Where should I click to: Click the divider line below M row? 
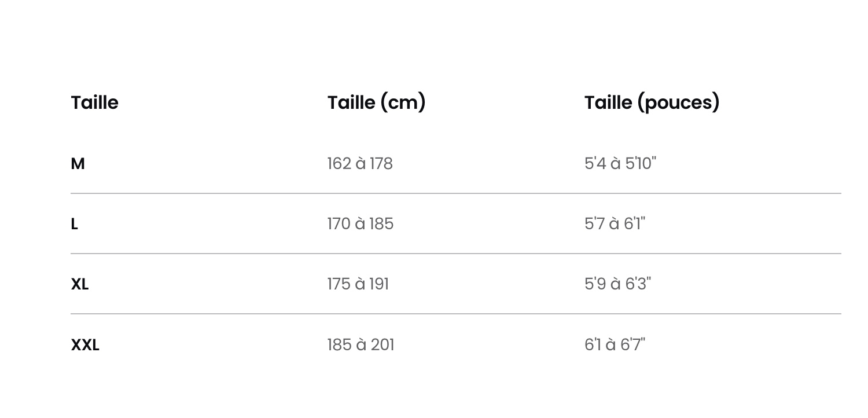point(456,193)
